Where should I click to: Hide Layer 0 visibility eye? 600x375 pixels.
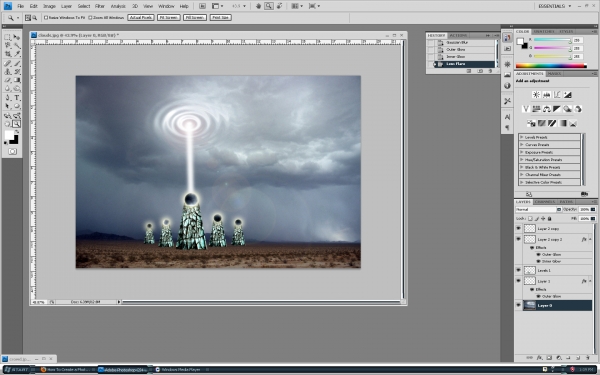tap(518, 305)
